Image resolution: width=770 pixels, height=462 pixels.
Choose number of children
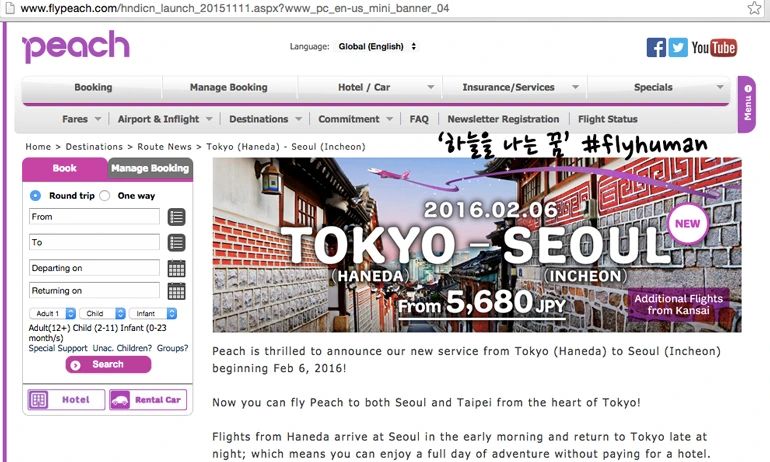tap(103, 313)
